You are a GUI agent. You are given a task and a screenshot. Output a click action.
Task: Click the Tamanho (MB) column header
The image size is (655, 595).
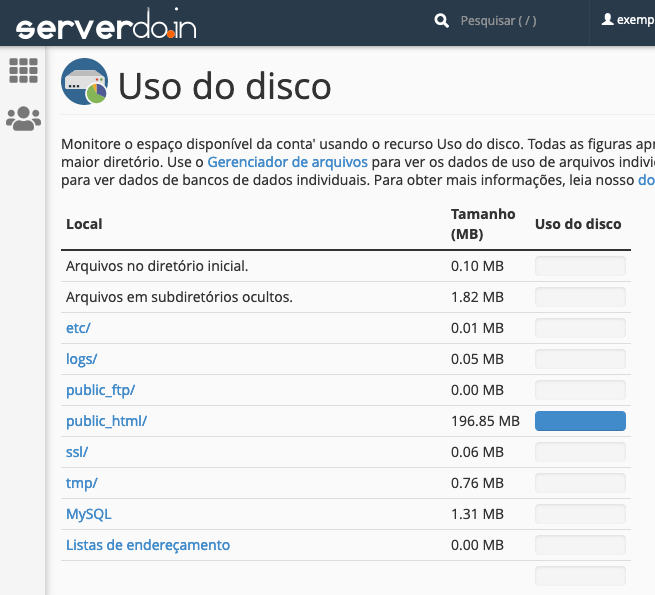tap(483, 224)
